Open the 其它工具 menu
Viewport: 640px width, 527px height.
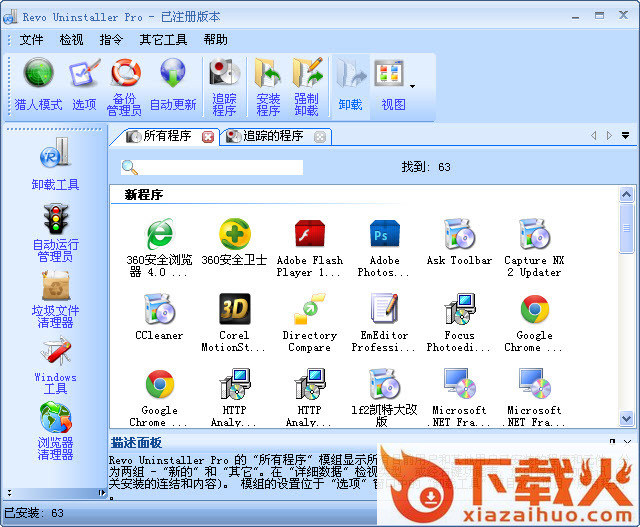point(163,40)
